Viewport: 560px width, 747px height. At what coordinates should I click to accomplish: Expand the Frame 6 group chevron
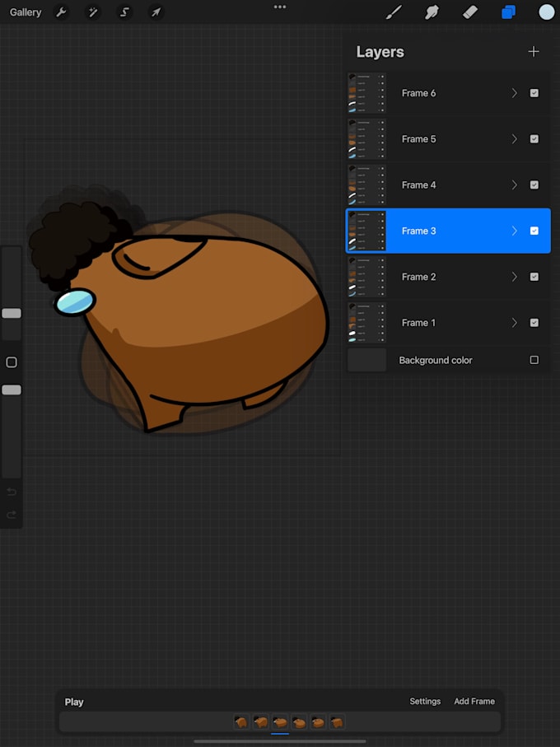pos(514,93)
